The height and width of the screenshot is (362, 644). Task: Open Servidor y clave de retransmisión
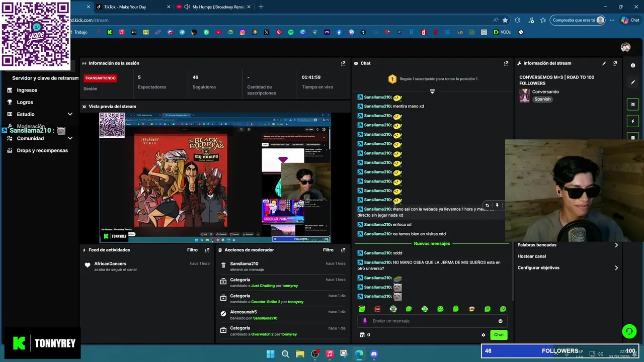[x=45, y=78]
